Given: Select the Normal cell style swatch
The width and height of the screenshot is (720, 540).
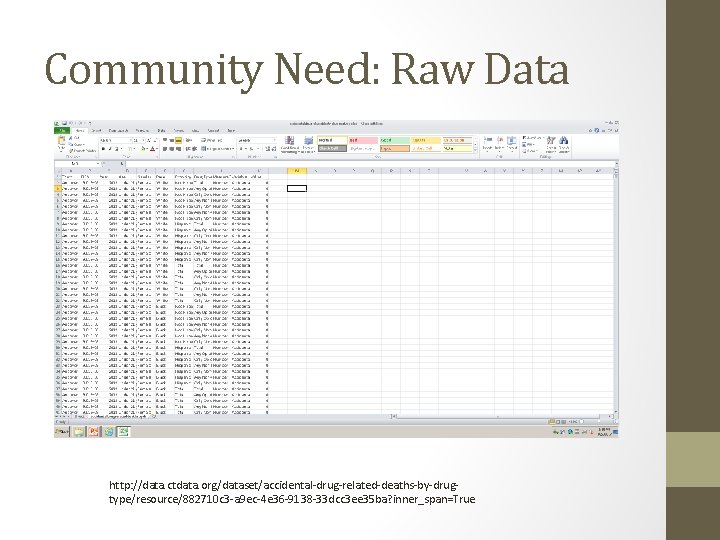Looking at the screenshot, I should 332,140.
